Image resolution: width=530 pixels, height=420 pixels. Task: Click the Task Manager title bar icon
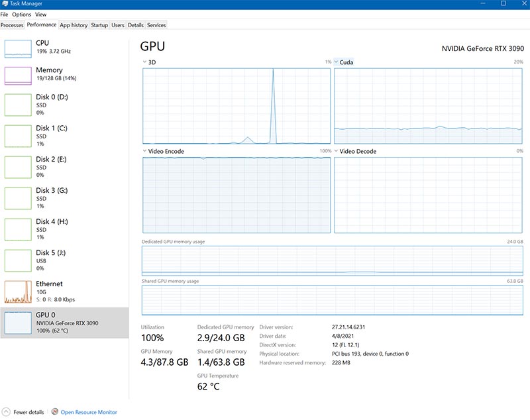click(5, 3)
